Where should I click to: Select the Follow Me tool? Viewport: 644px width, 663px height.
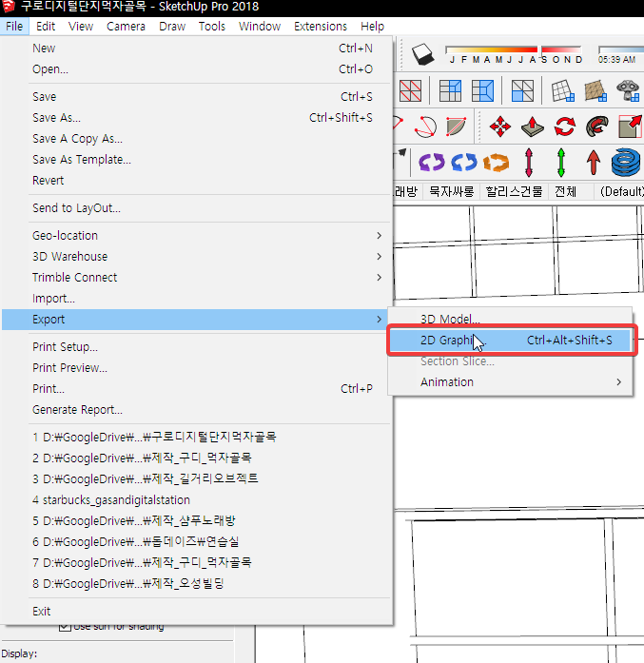coord(597,127)
